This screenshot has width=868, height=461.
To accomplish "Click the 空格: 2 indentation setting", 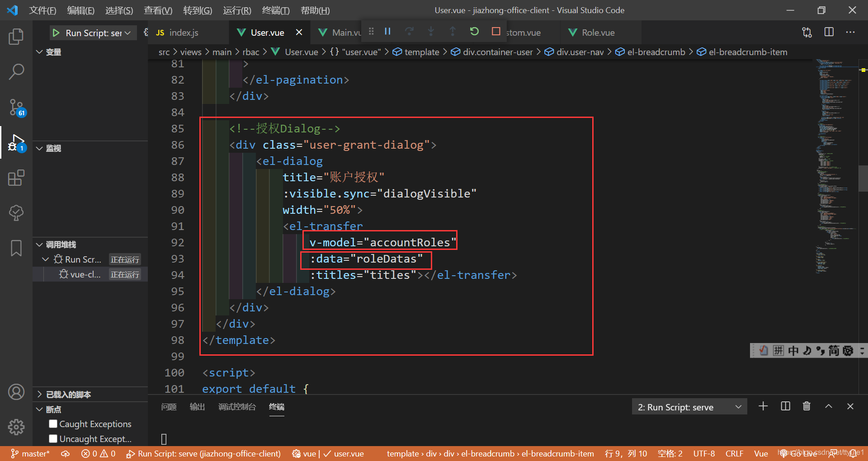I will click(670, 453).
